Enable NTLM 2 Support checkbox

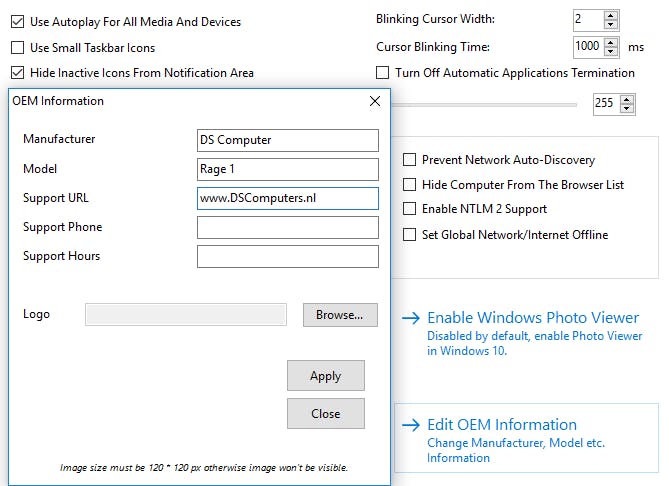[x=409, y=209]
